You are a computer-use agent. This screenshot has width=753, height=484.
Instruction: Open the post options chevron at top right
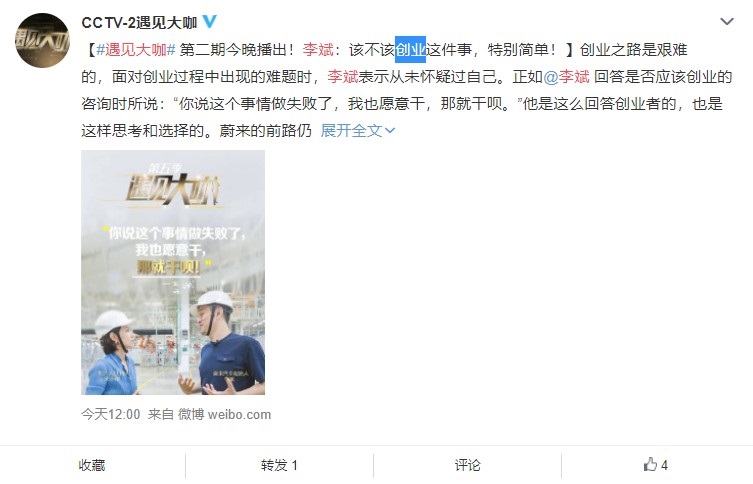click(x=727, y=22)
